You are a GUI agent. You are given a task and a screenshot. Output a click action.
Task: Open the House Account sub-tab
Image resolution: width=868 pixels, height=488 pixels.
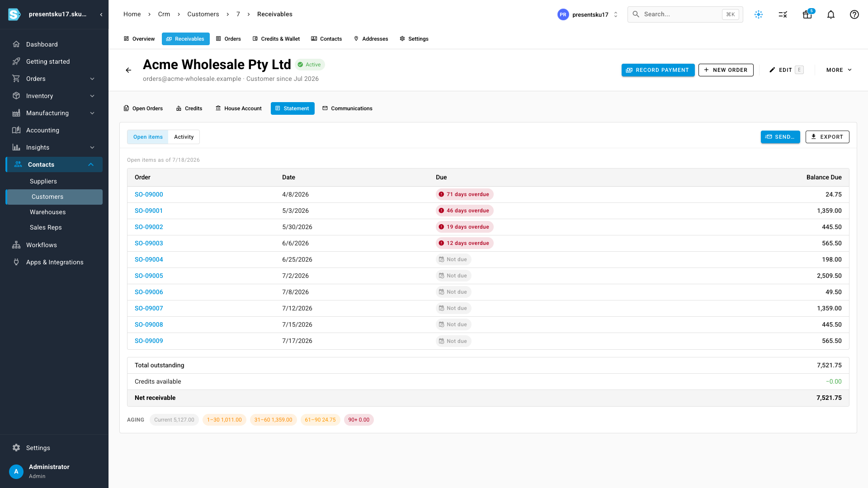(239, 108)
